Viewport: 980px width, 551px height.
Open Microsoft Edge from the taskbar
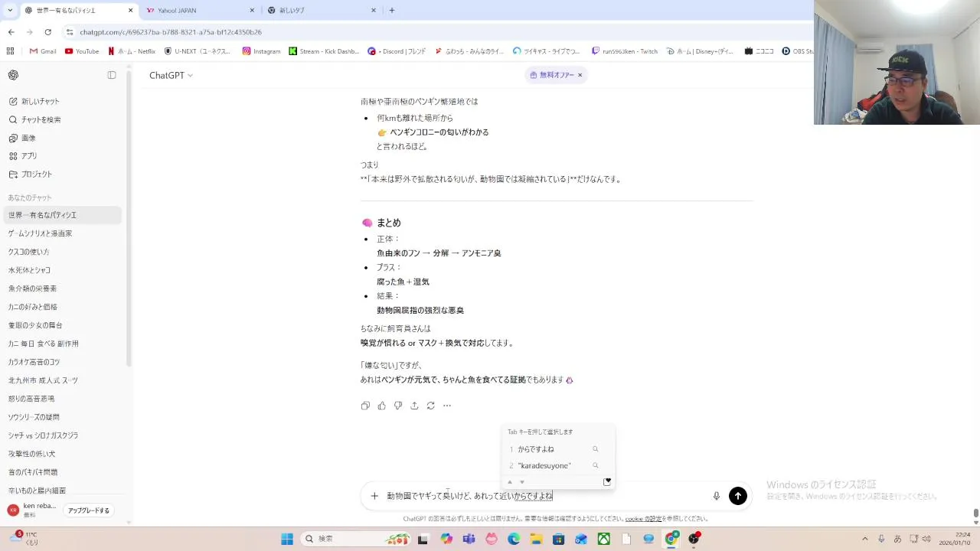pyautogui.click(x=514, y=539)
